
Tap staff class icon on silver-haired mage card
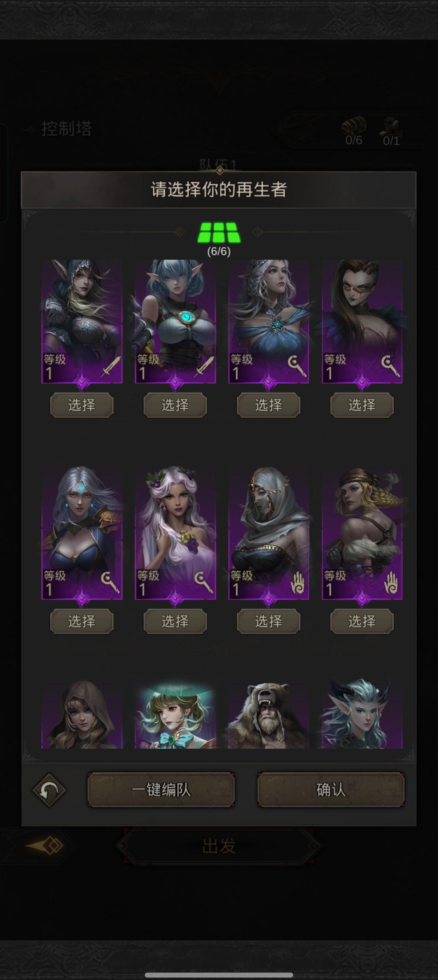tap(297, 366)
